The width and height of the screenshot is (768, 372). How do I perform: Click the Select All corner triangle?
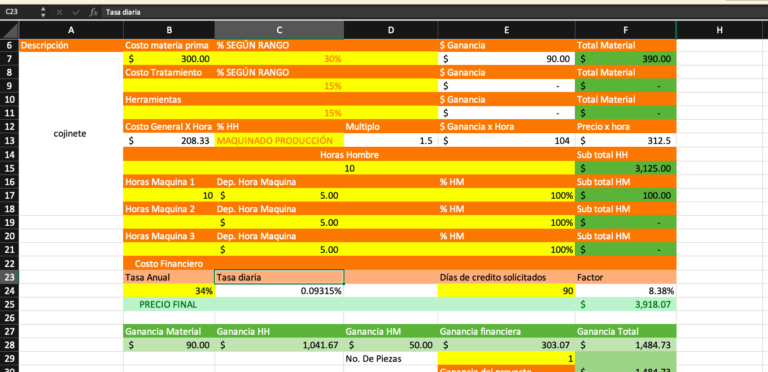[x=9, y=30]
